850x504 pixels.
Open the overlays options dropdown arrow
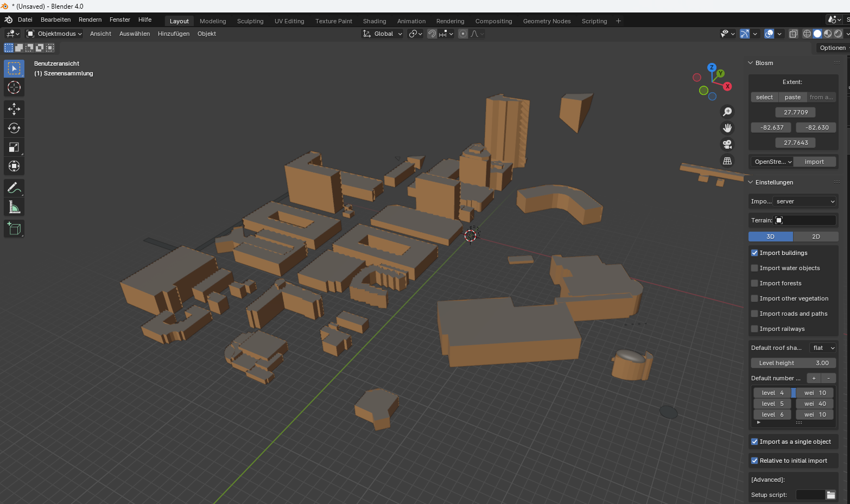(779, 34)
